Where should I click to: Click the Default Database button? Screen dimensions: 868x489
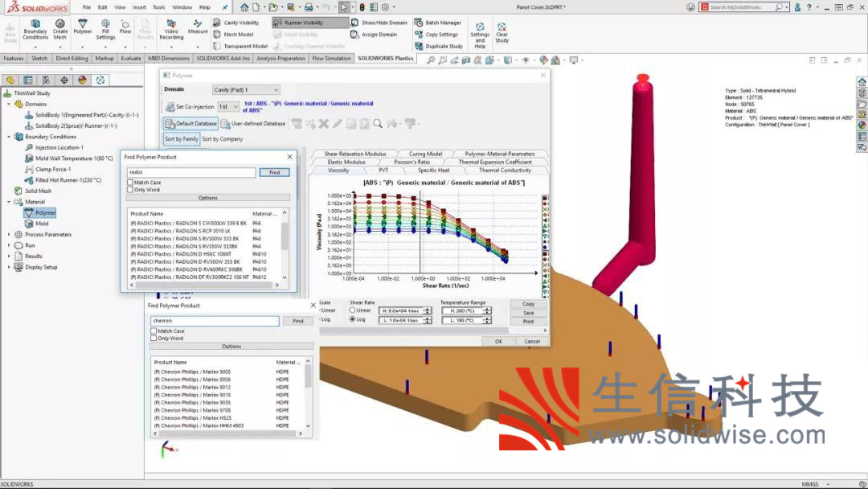(191, 124)
